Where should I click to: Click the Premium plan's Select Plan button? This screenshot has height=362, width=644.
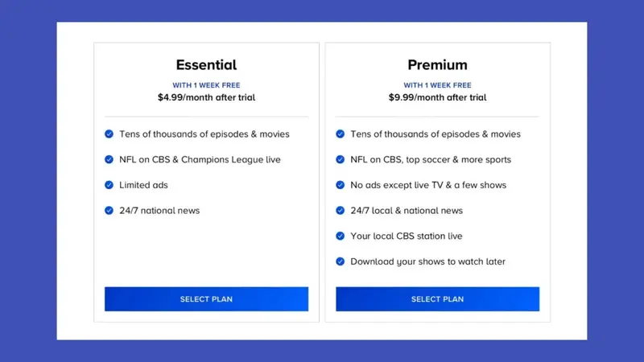(437, 299)
